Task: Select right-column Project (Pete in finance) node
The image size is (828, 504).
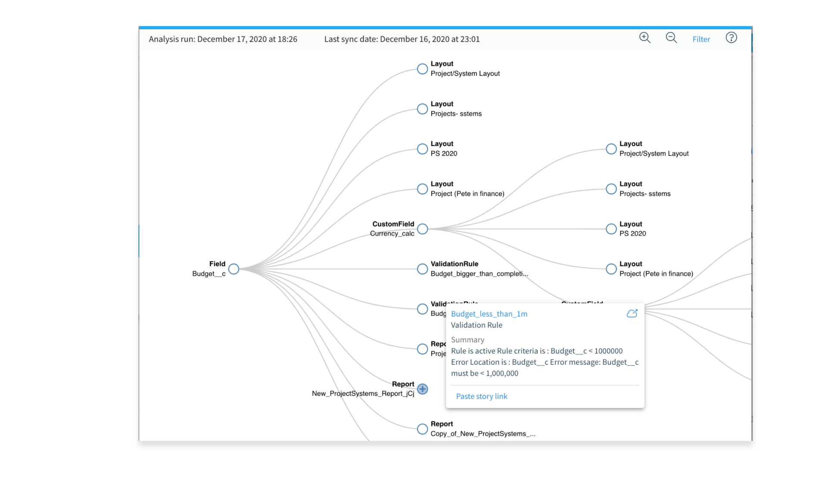Action: [x=611, y=269]
